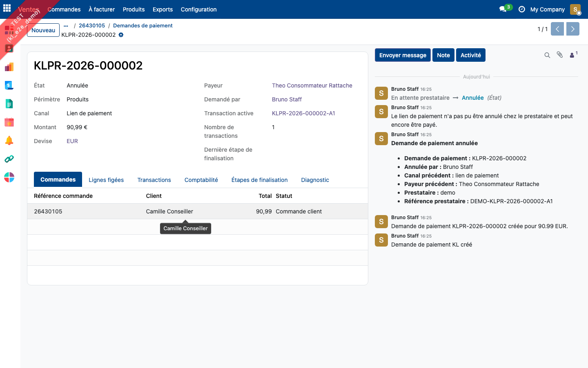Go to the Demandes de paiement breadcrumb
The height and width of the screenshot is (368, 588).
pyautogui.click(x=143, y=25)
